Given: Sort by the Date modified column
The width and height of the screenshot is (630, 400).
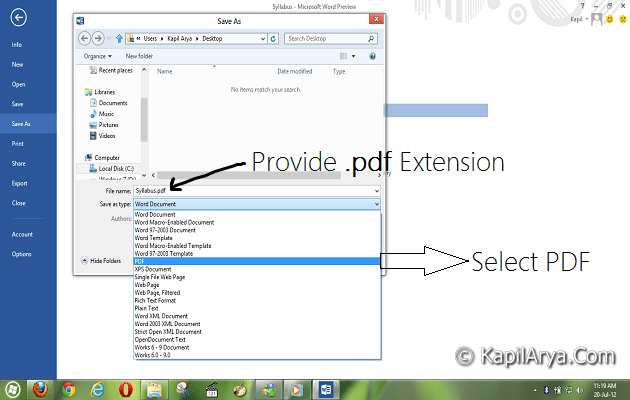Looking at the screenshot, I should pos(295,71).
